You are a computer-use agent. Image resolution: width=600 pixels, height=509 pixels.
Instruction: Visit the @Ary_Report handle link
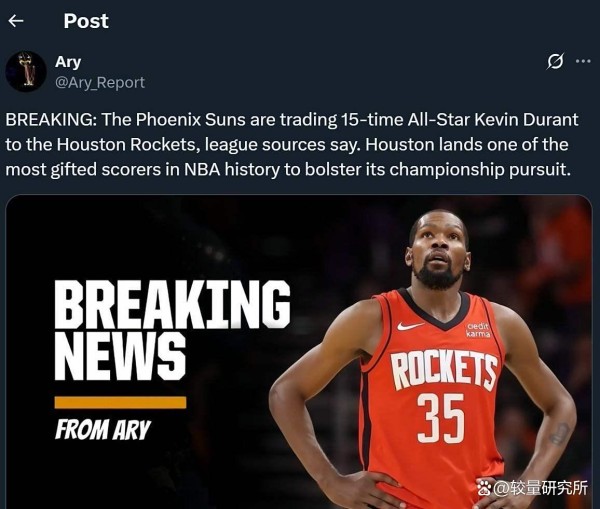pos(100,83)
